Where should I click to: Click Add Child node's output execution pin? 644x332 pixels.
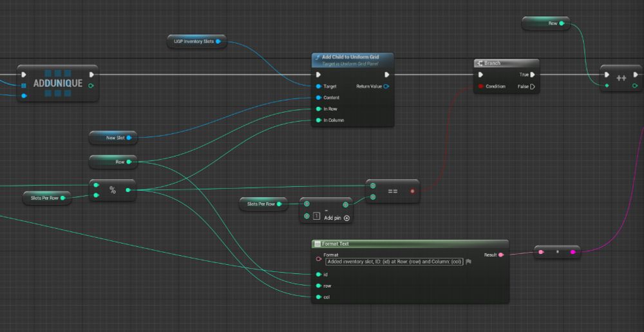point(386,75)
